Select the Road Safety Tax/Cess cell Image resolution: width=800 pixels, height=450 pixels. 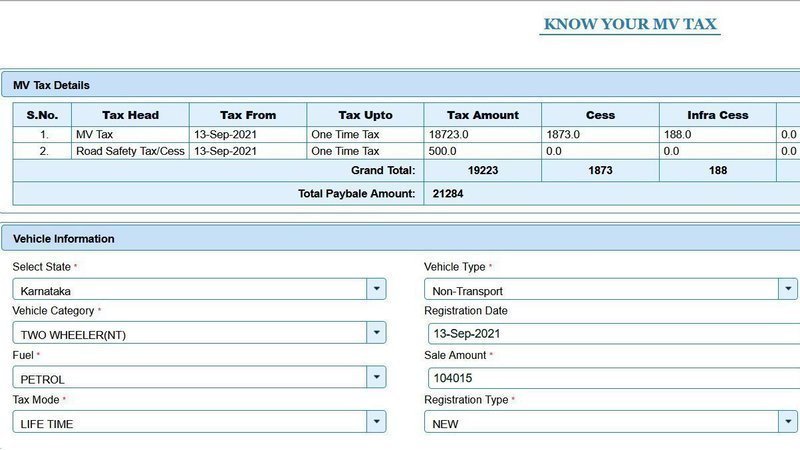130,151
